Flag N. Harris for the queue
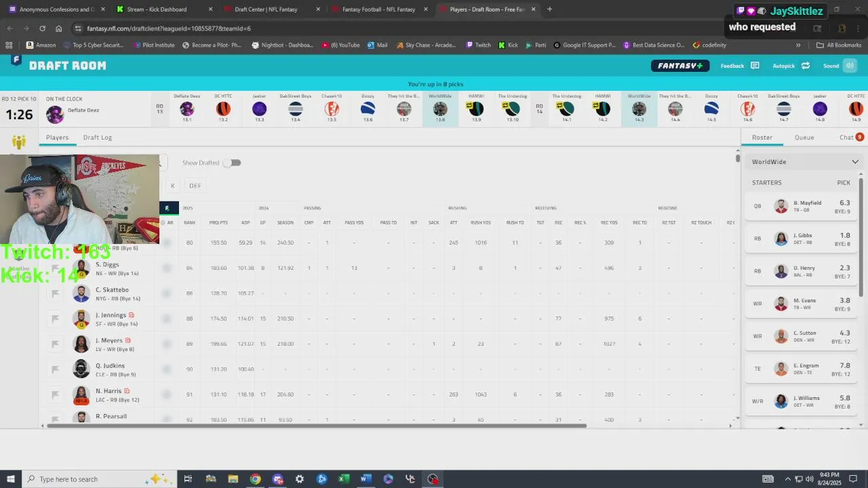 (x=56, y=394)
